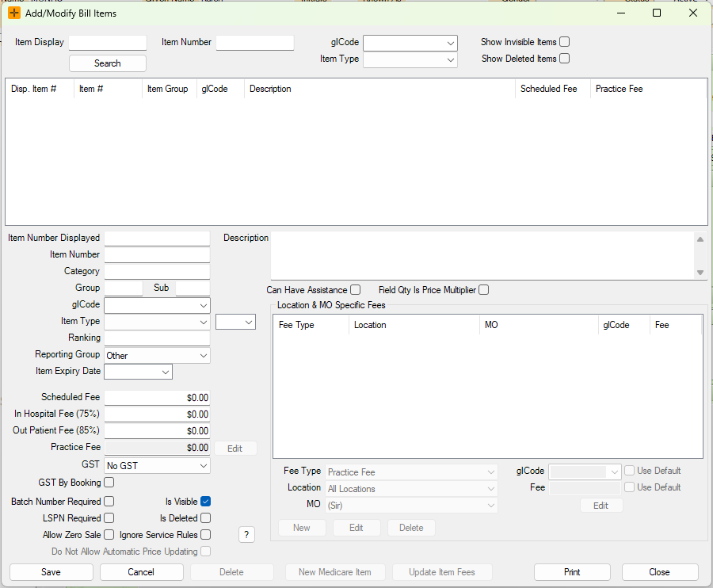This screenshot has width=713, height=588.
Task: Open the Item Expiry Date picker
Action: pyautogui.click(x=165, y=372)
